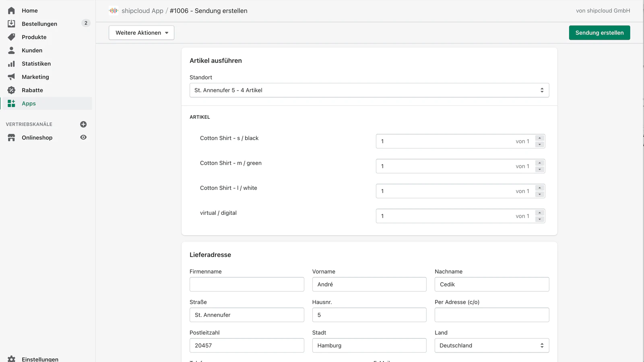This screenshot has height=362, width=644.
Task: Open Statistiken using the chart icon
Action: tap(11, 64)
